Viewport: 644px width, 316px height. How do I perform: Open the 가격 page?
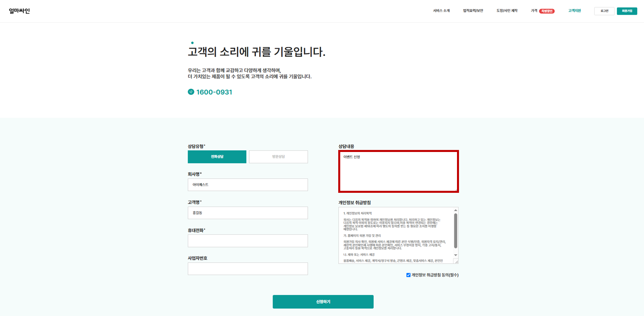(x=534, y=10)
